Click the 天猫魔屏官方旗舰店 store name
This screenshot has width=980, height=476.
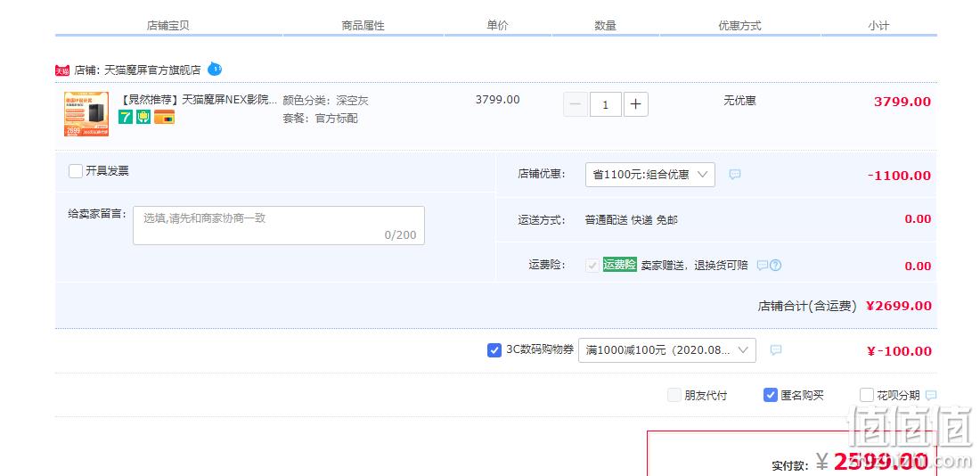tap(151, 70)
